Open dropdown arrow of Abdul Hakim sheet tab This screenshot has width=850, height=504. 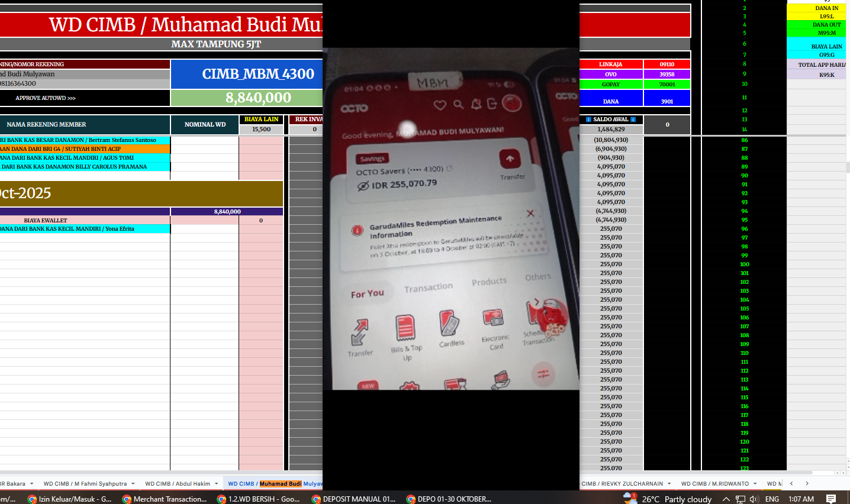pos(217,484)
